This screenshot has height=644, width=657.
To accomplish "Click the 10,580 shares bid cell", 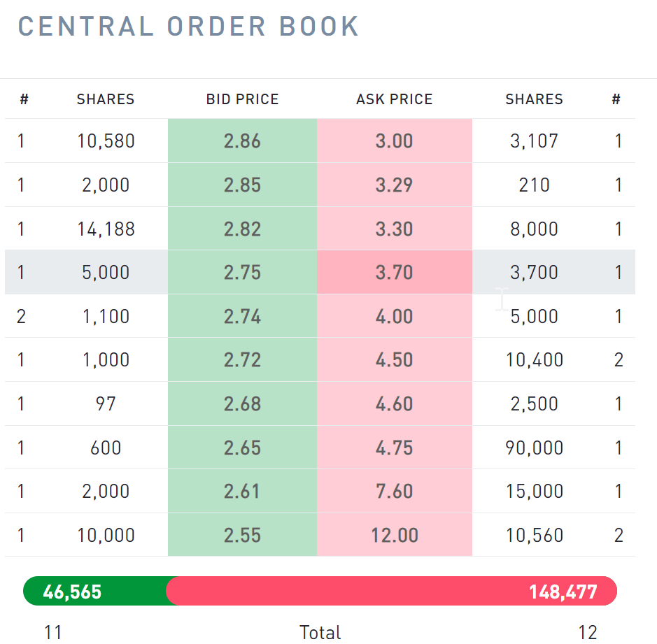I will pos(106,141).
